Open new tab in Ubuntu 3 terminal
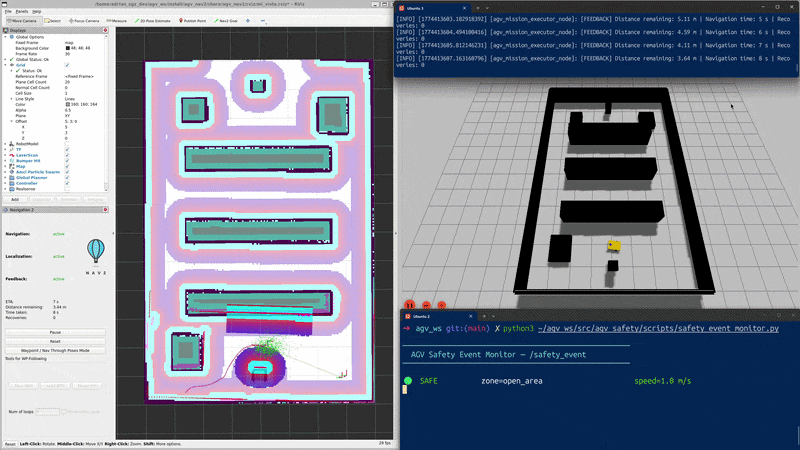This screenshot has width=800, height=450. [478, 8]
